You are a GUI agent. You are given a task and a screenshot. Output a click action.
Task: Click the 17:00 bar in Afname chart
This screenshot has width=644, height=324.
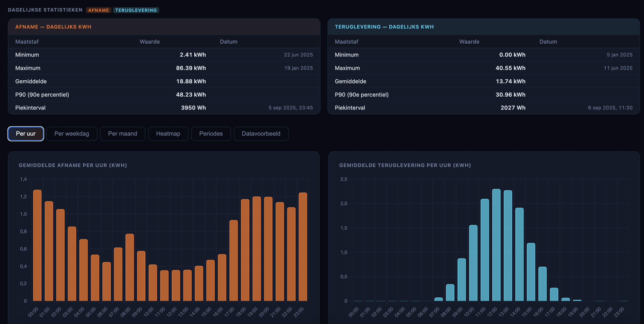(x=234, y=261)
